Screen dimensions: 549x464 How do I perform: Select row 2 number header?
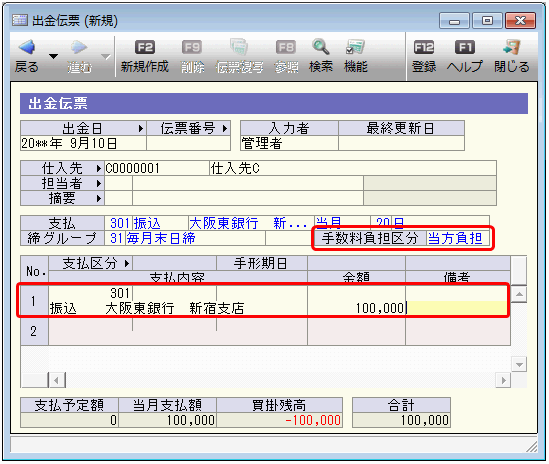pos(33,331)
